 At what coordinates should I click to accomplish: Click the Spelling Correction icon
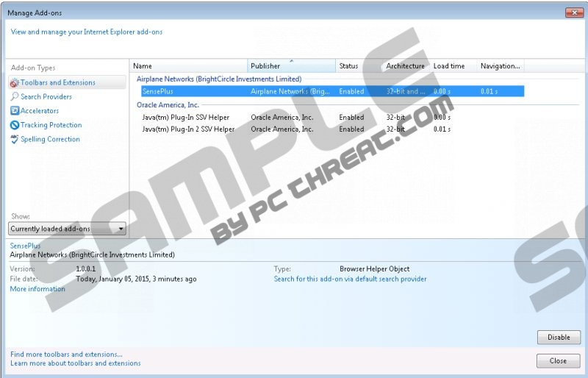(x=15, y=139)
